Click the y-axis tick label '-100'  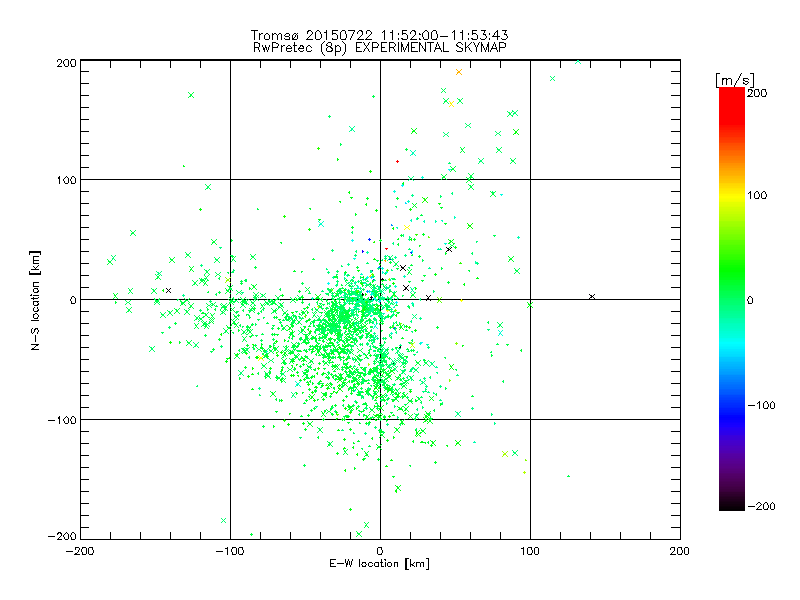[x=62, y=420]
